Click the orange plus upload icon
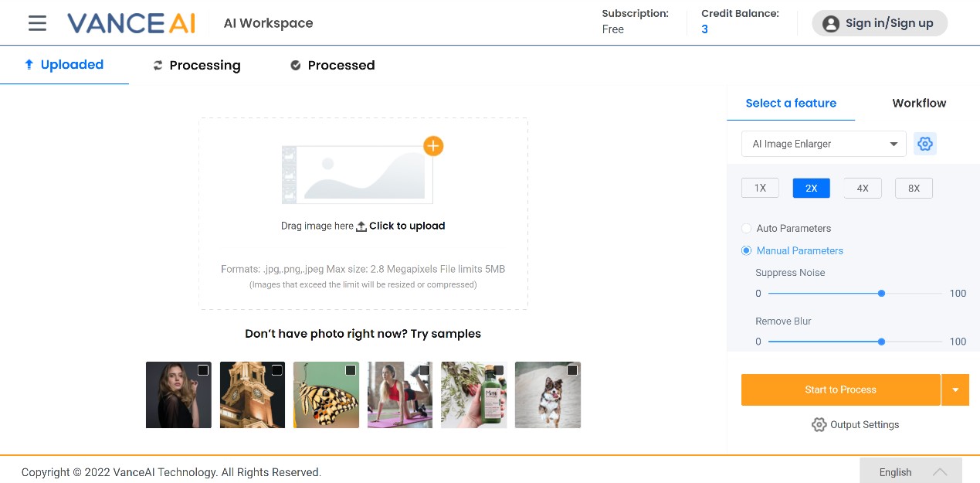Viewport: 980px width, 483px height. [433, 145]
